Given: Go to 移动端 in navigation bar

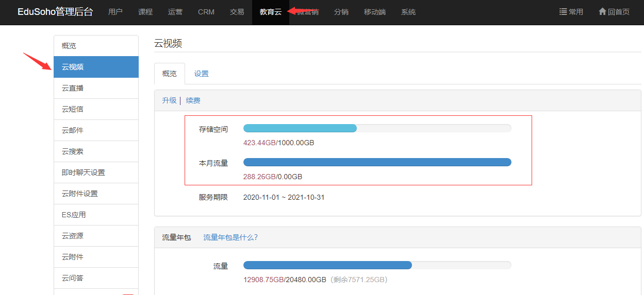Looking at the screenshot, I should (x=375, y=12).
